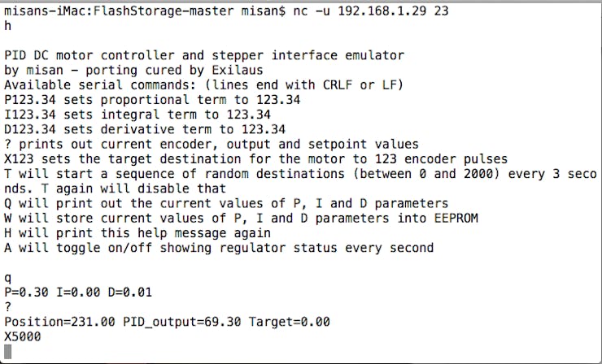Click the 'A will toggle on/off' status line
The height and width of the screenshot is (364, 602).
click(219, 248)
